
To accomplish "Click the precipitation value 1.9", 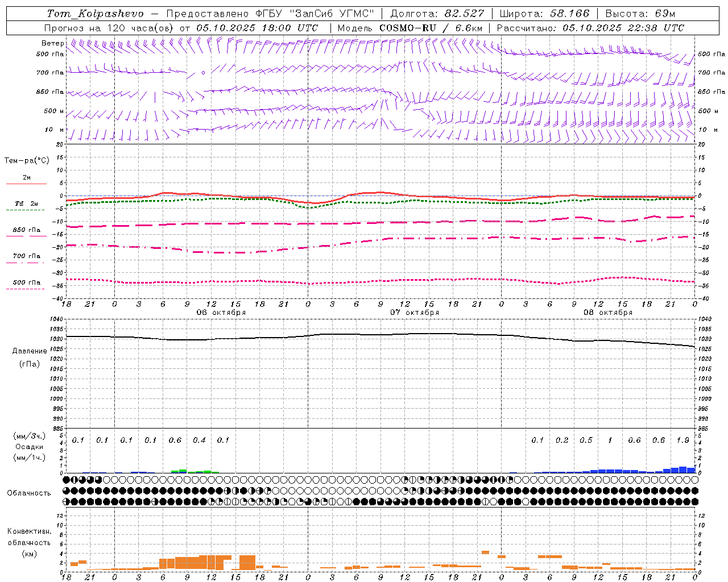I will [x=682, y=440].
